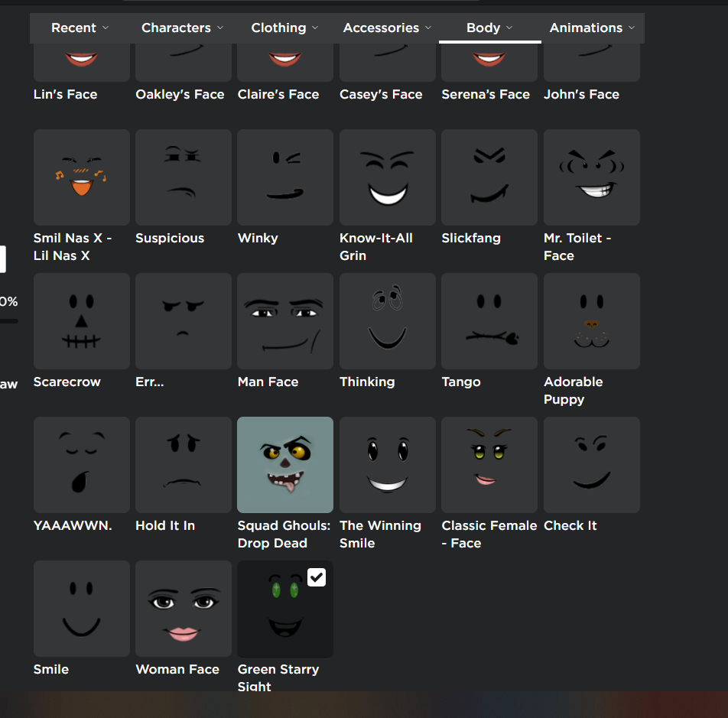Open the Casey's Face item link

coord(381,95)
